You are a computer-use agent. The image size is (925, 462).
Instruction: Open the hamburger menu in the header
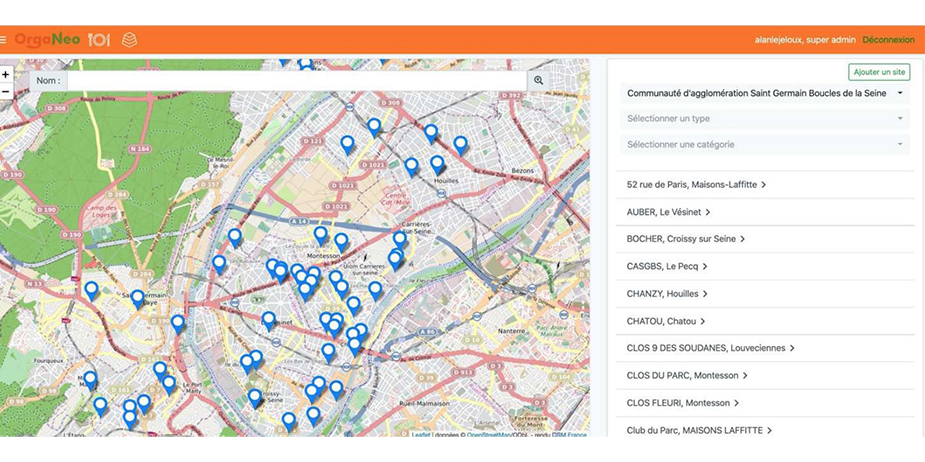pos(4,40)
